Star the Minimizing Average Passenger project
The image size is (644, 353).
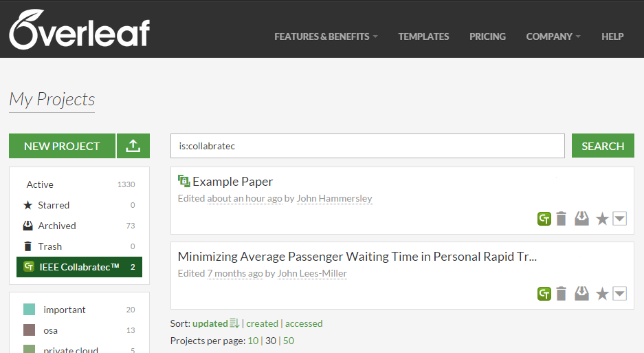(x=602, y=294)
